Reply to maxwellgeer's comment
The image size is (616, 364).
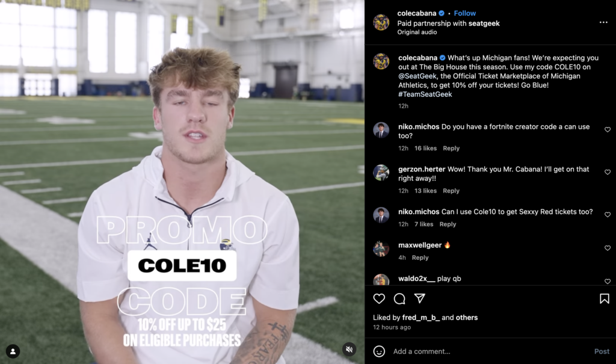[x=420, y=258]
